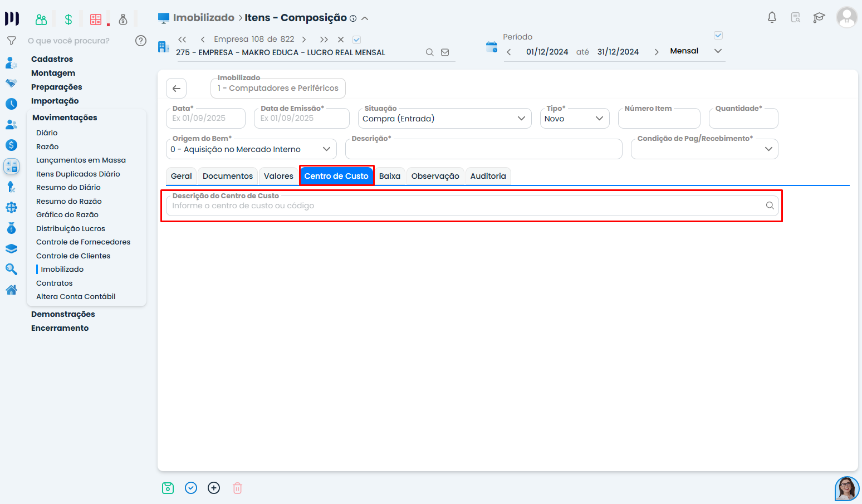The height and width of the screenshot is (504, 862).
Task: Go to Distribuição Lucros menu entry
Action: [x=71, y=228]
